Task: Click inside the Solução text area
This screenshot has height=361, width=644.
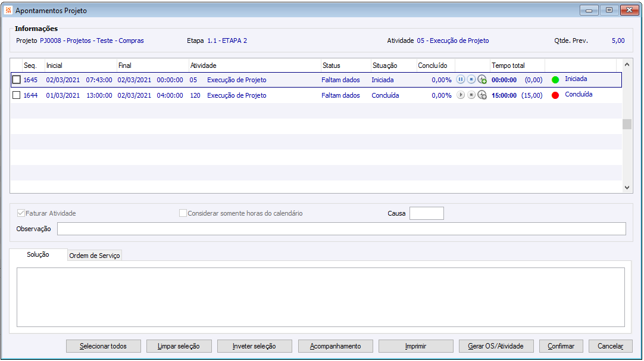Action: 320,297
